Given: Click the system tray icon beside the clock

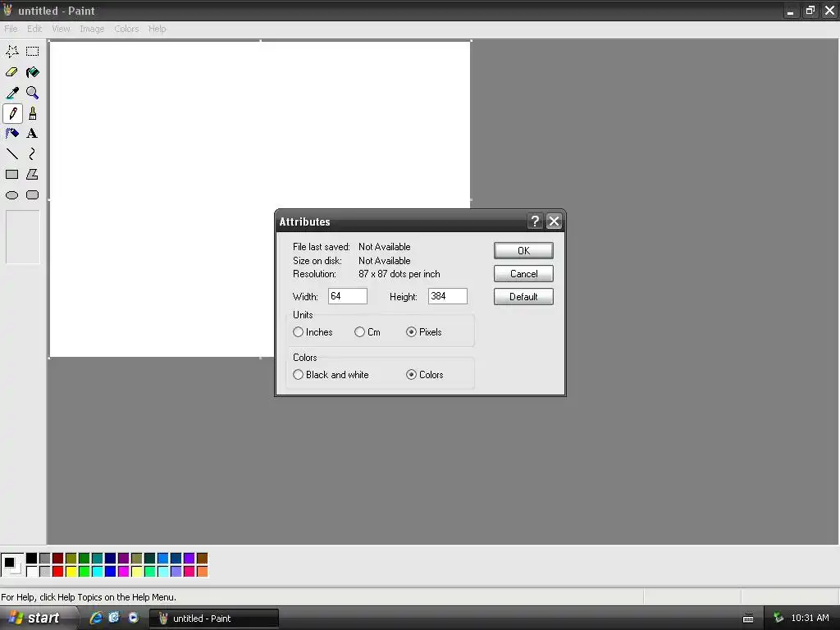Looking at the screenshot, I should click(778, 618).
